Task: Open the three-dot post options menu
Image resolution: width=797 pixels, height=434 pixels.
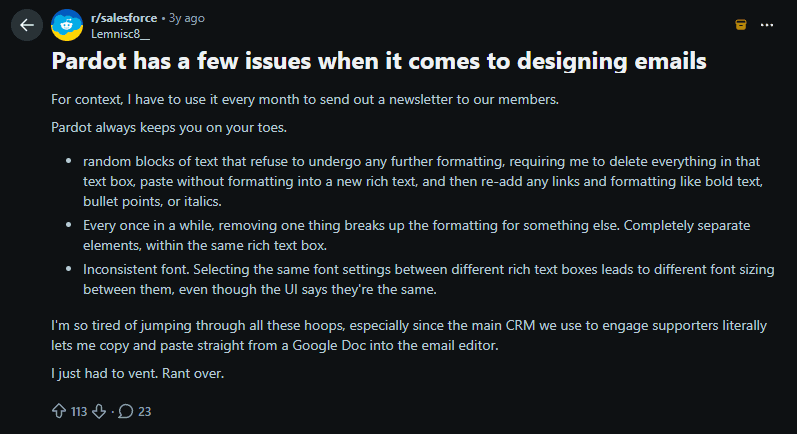Action: tap(767, 25)
